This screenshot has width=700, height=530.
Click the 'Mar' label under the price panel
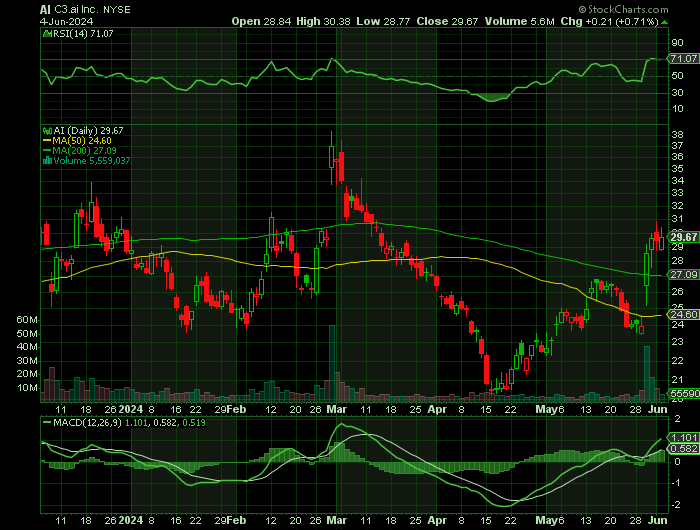(337, 409)
